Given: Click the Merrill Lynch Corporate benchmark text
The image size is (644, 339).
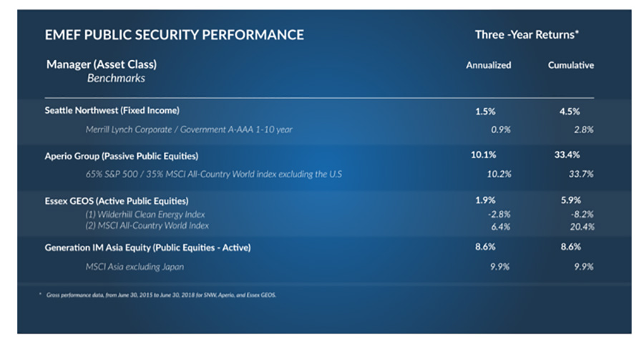Looking at the screenshot, I should click(x=189, y=129).
